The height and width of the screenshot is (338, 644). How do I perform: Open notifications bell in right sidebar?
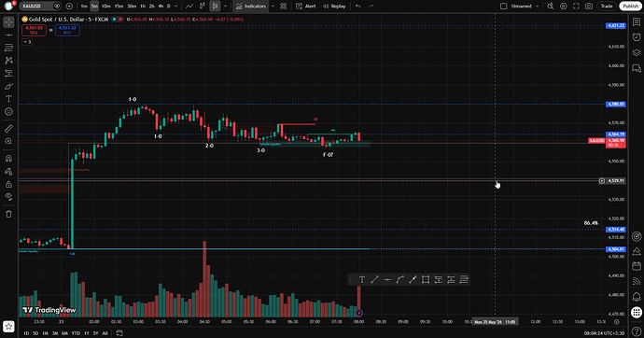pyautogui.click(x=637, y=297)
